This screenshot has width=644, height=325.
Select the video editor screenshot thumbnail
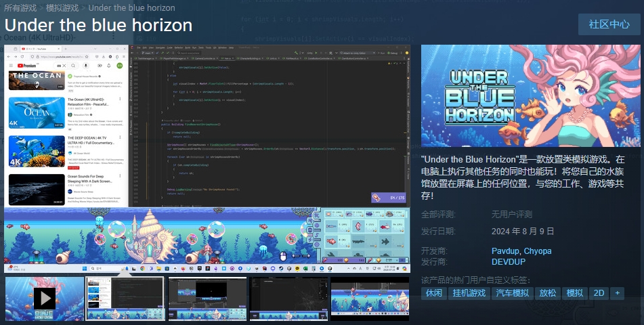click(x=207, y=299)
